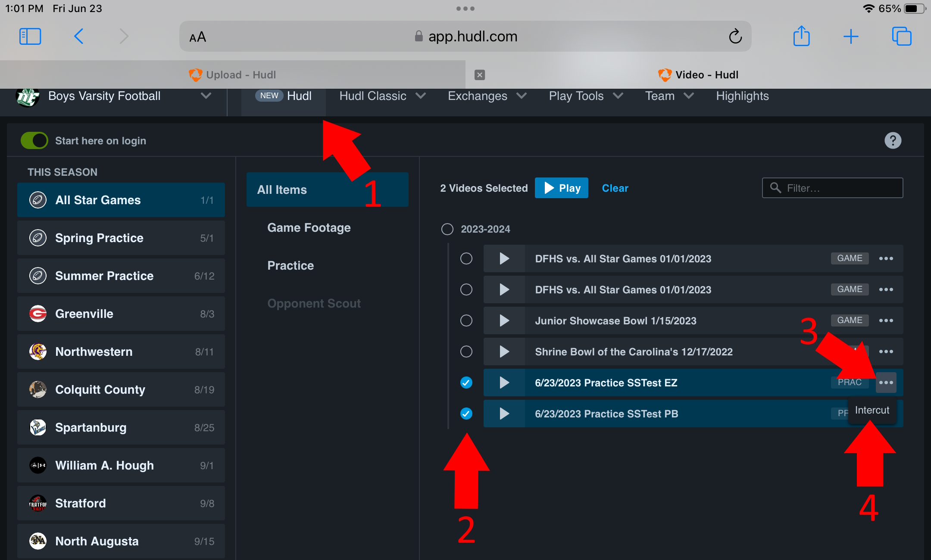Viewport: 931px width, 560px height.
Task: Open William A. Hough game entry
Action: [x=121, y=465]
